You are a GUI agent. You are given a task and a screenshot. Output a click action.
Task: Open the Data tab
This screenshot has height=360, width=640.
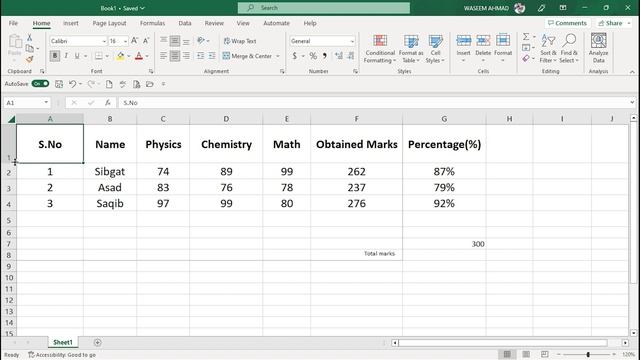click(x=185, y=23)
